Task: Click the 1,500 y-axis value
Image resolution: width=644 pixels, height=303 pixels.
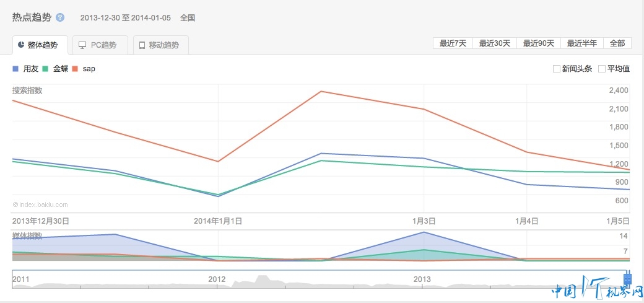Action: point(619,145)
